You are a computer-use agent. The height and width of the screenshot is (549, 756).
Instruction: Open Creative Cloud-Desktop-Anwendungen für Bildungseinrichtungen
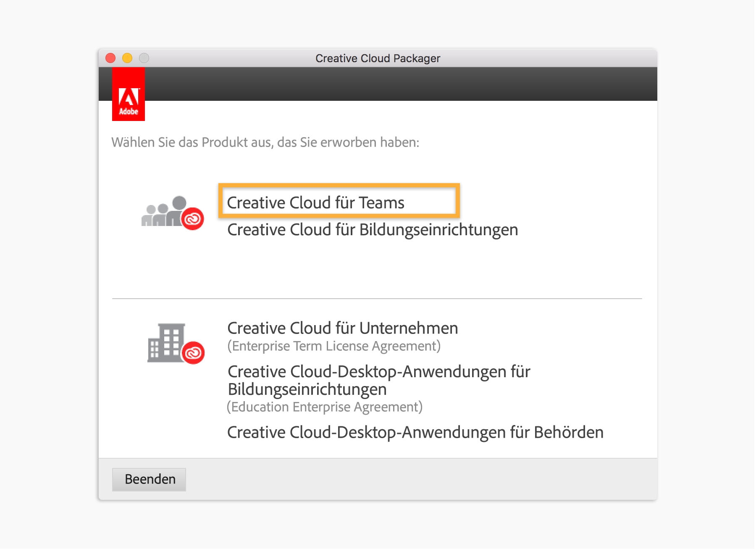coord(378,380)
